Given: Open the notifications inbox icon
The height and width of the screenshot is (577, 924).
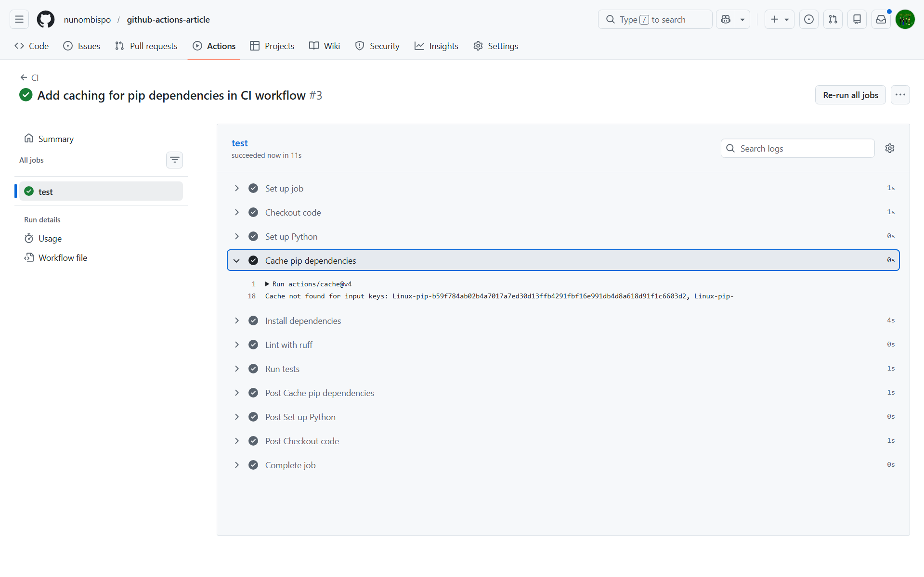Looking at the screenshot, I should [x=881, y=19].
